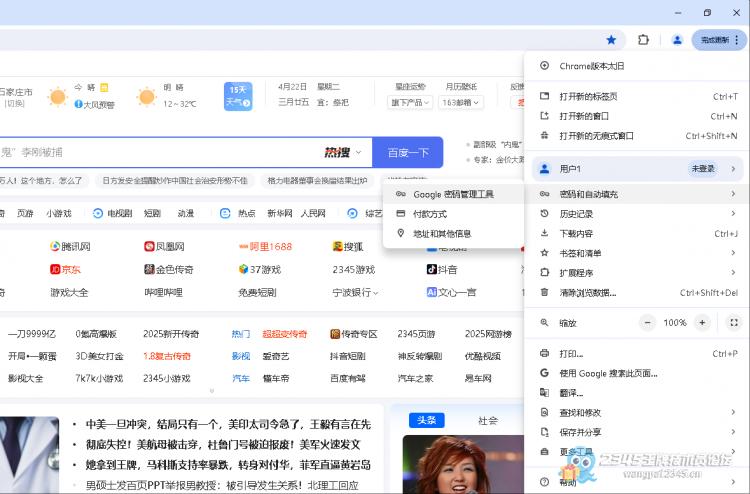Viewport: 750px width, 494px height.
Task: Click the three-dot Chrome menu button
Action: [737, 40]
